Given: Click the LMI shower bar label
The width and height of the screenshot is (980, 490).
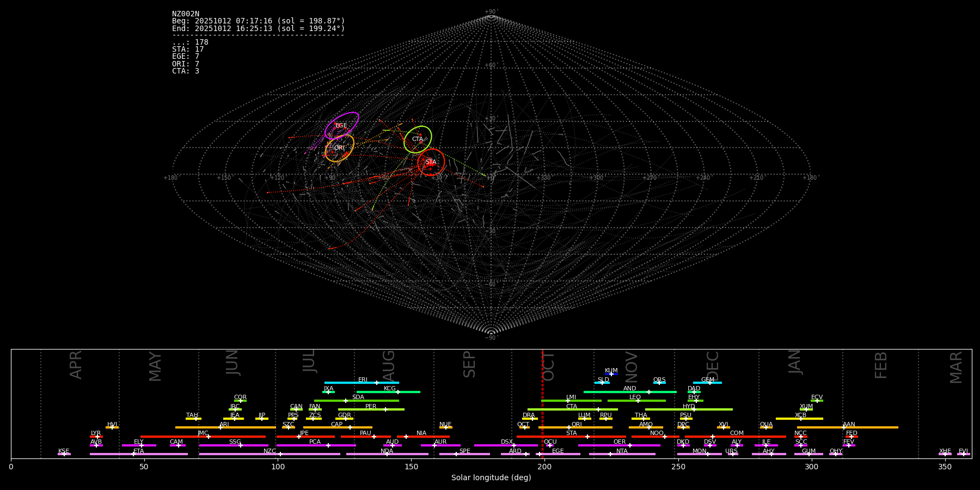Looking at the screenshot, I should (x=571, y=397).
